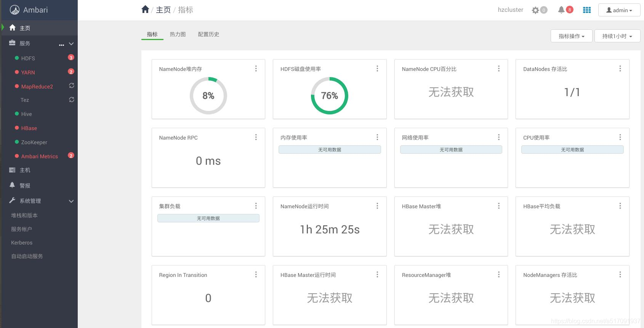
Task: Open HBase平均负载 widget kebab menu
Action: point(620,206)
